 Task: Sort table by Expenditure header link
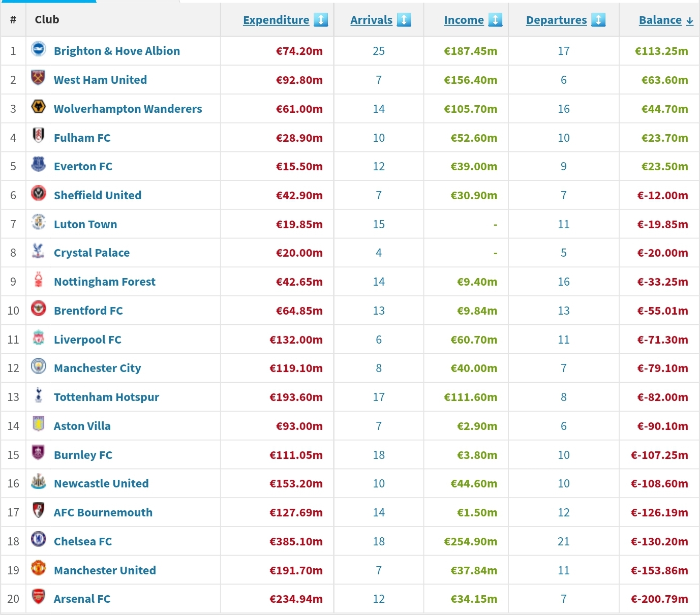[x=276, y=20]
